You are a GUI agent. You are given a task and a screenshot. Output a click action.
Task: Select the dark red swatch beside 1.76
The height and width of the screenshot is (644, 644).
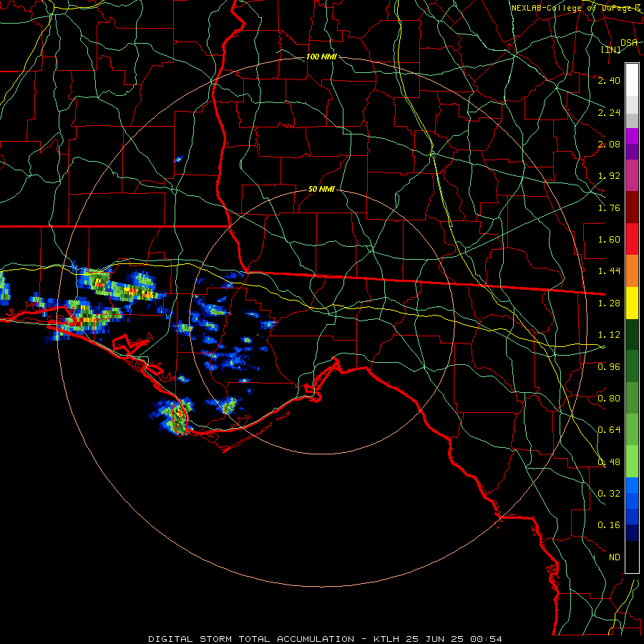632,208
